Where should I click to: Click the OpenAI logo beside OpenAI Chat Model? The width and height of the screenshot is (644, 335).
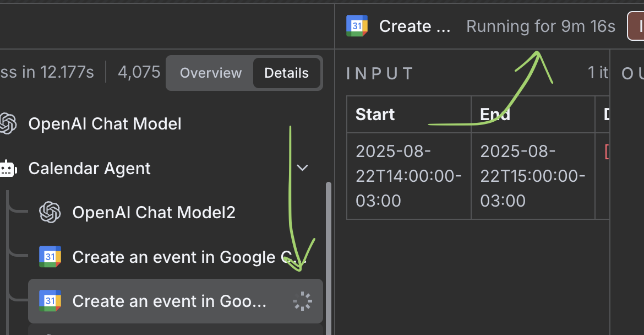click(8, 123)
